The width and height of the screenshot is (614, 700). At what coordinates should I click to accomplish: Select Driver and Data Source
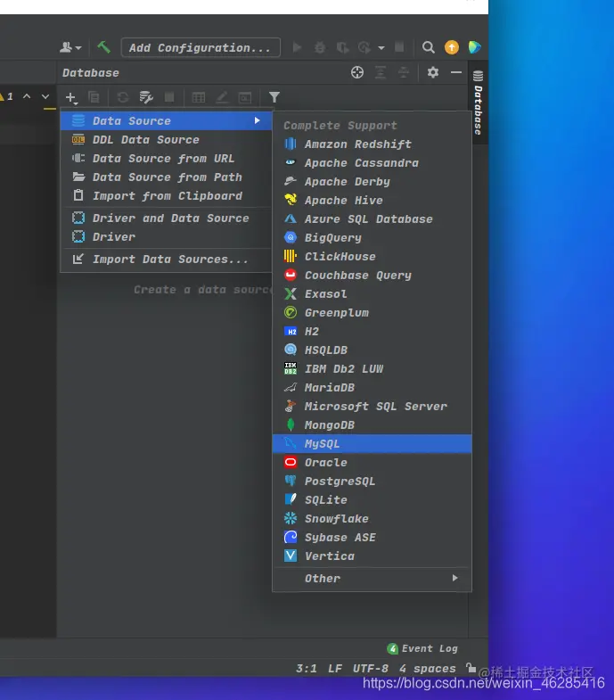coord(166,218)
